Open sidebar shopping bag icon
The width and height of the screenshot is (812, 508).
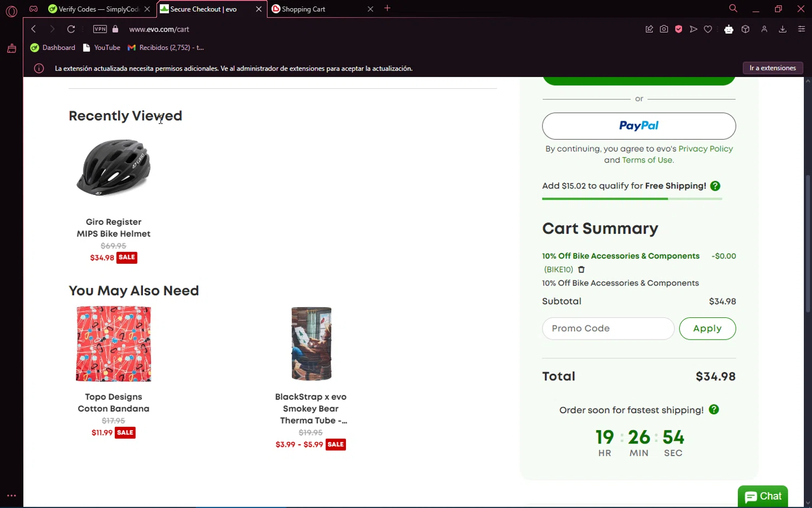pyautogui.click(x=11, y=49)
